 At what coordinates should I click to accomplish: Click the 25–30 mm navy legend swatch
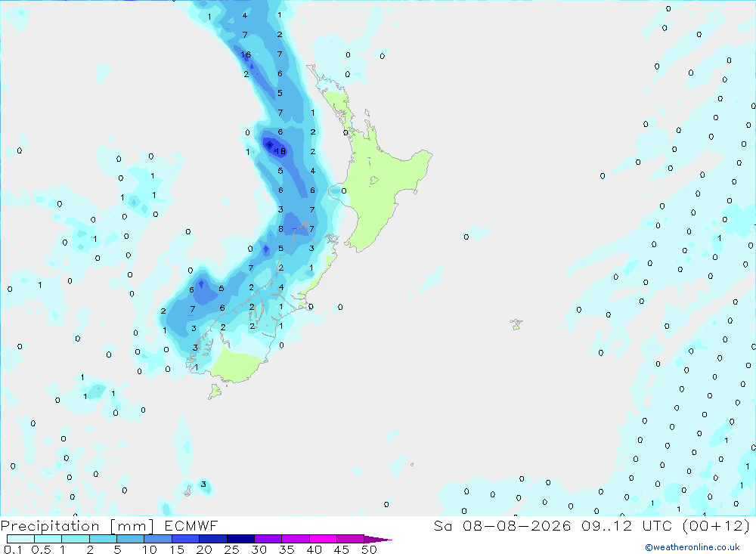(240, 539)
